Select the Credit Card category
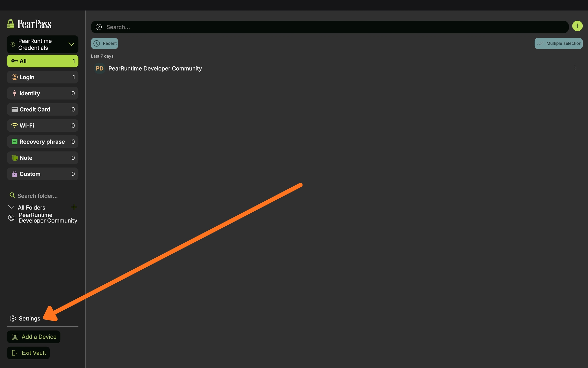 [43, 109]
